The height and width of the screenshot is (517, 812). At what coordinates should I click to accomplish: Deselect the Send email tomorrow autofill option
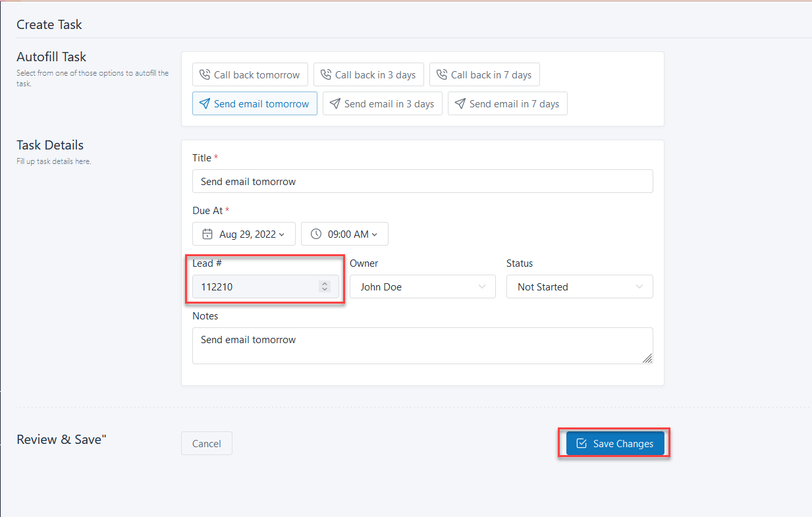(x=254, y=103)
